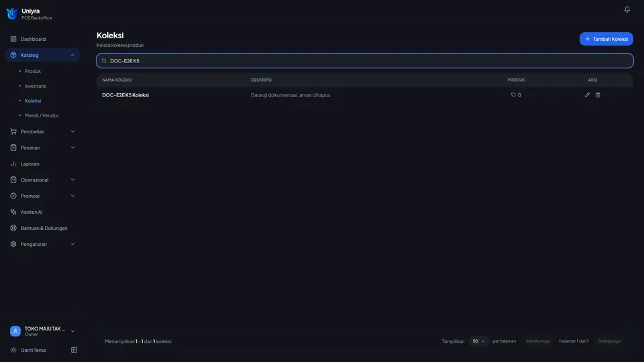Click the Promosi discount icon

(13, 196)
